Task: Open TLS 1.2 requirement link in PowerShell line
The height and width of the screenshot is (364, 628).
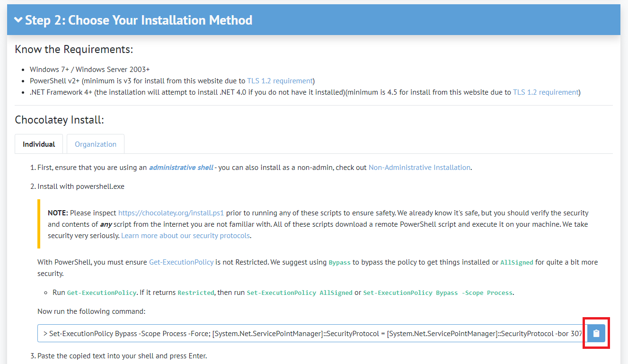Action: pos(280,80)
